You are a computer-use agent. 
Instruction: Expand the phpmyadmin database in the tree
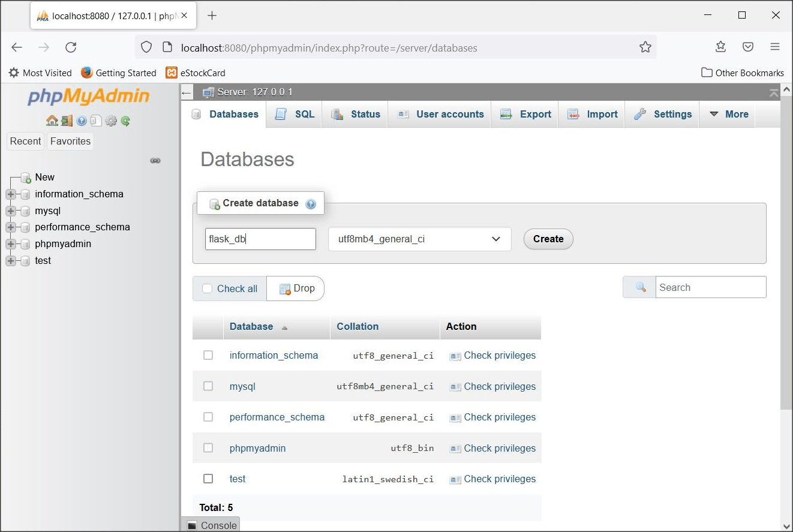pyautogui.click(x=11, y=244)
